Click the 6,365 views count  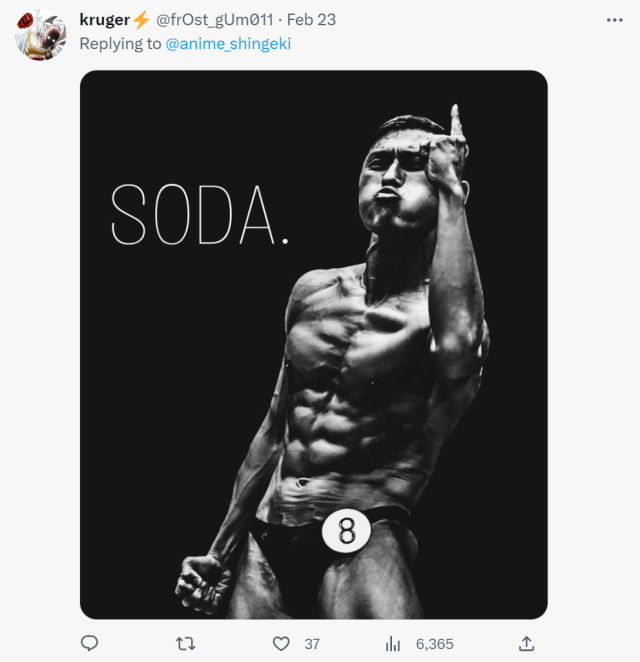tap(434, 644)
